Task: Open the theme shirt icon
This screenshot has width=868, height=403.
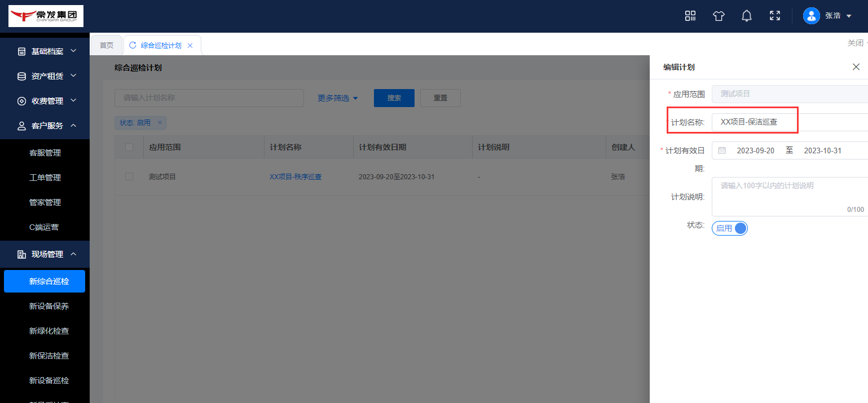Action: tap(719, 16)
